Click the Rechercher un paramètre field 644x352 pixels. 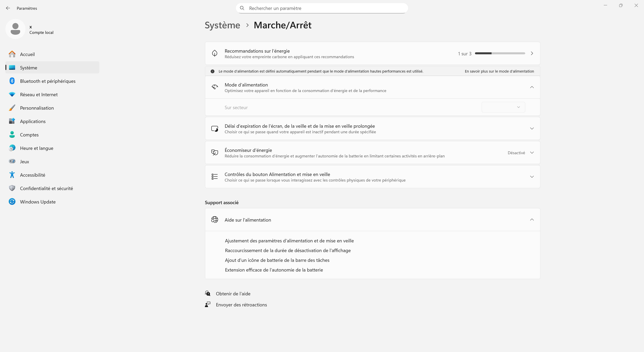(x=325, y=8)
